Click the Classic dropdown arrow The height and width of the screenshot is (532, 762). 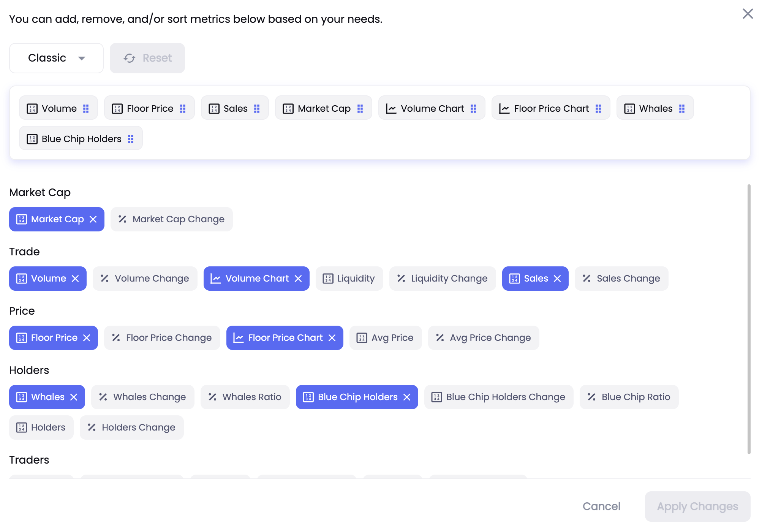(x=81, y=58)
